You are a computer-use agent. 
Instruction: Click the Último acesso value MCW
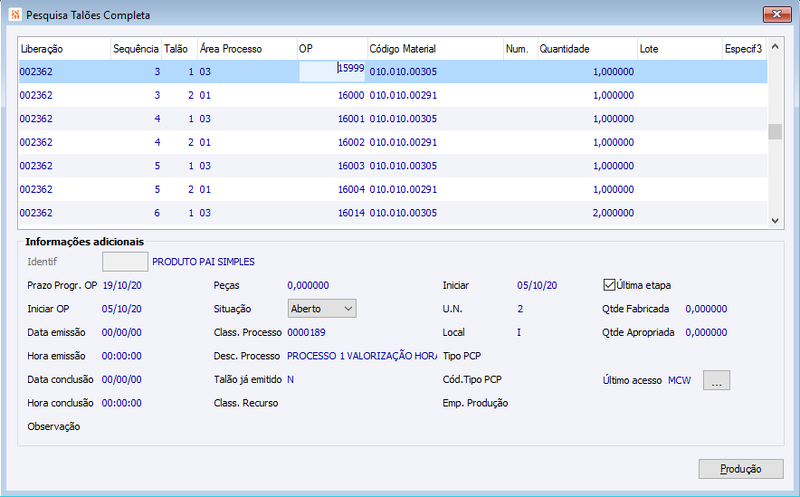click(680, 380)
